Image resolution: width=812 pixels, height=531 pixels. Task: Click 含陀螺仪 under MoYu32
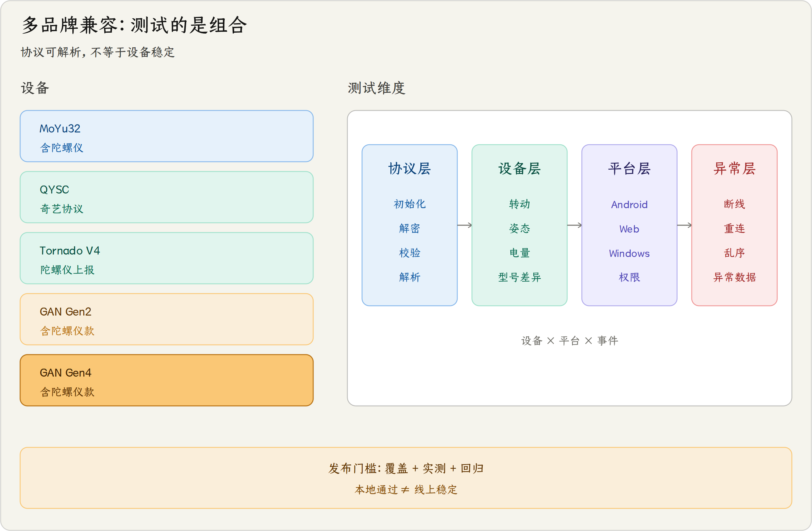(61, 148)
